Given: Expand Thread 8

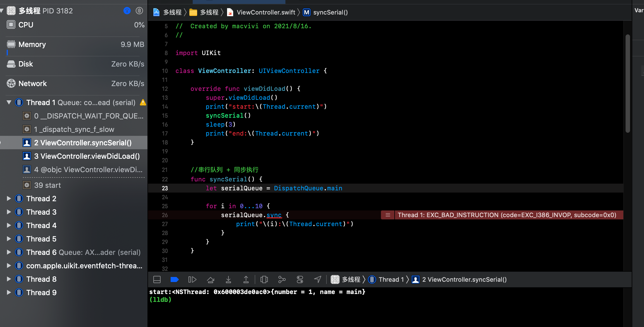Looking at the screenshot, I should 9,279.
